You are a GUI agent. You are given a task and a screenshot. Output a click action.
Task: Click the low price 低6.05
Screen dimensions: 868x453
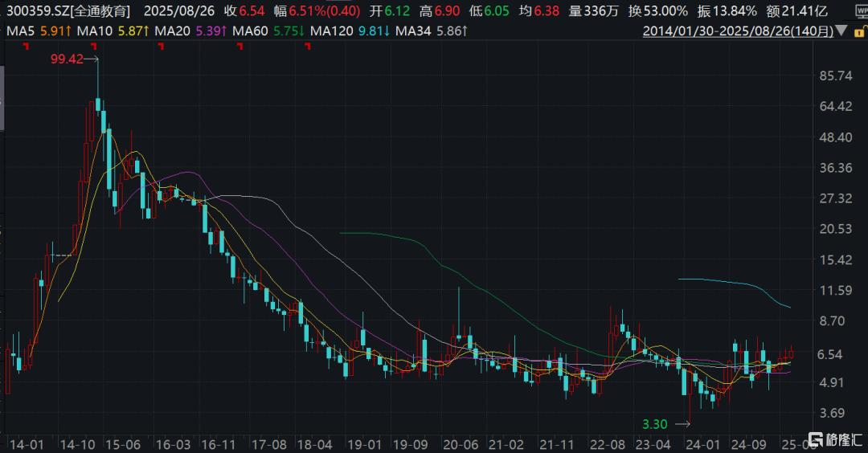tap(489, 11)
